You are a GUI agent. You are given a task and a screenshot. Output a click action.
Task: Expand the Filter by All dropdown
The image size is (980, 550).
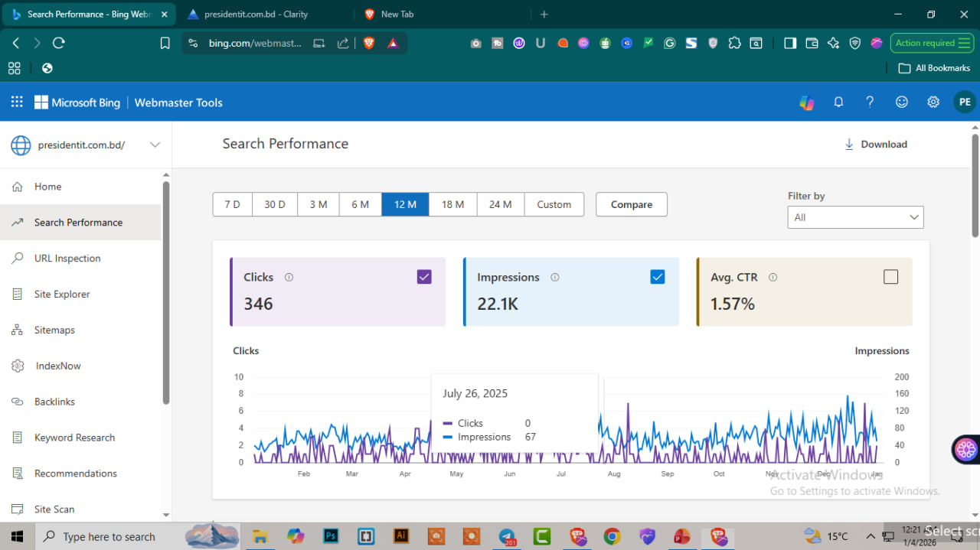coord(855,217)
